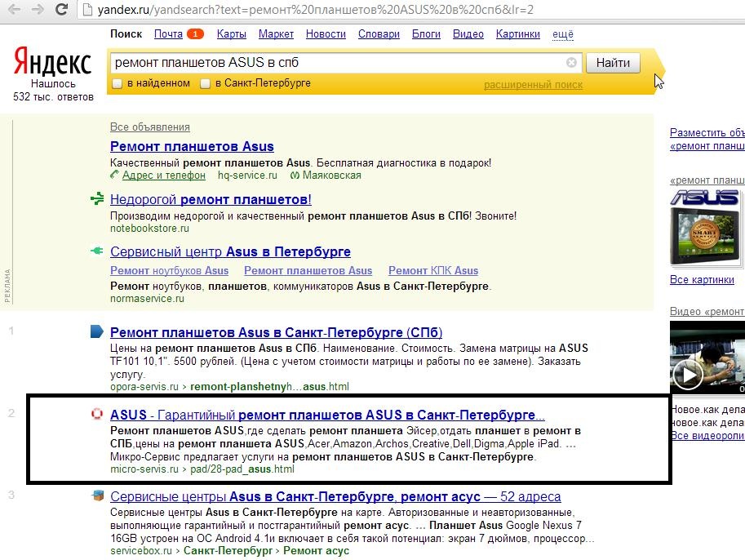This screenshot has width=745, height=560.
Task: Click the hq-service.ru ad URL
Action: [x=247, y=176]
